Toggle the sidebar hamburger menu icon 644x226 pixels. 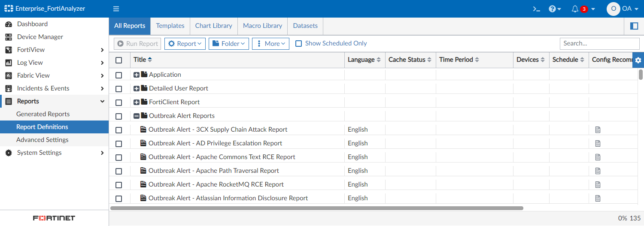coord(116,9)
